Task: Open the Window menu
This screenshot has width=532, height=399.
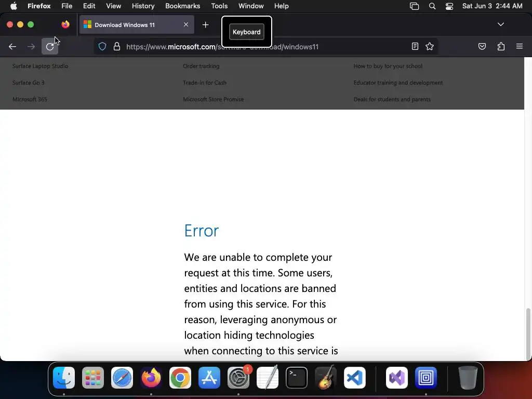Action: point(251,6)
